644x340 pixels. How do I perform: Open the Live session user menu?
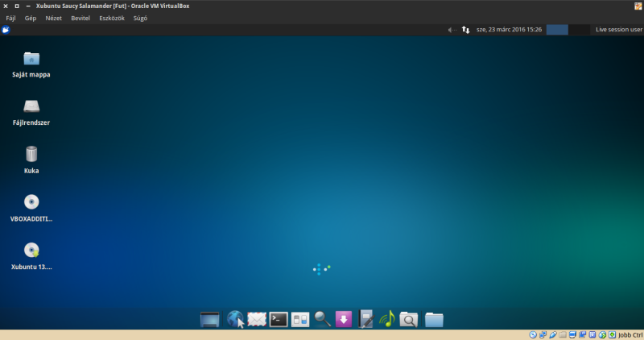point(619,30)
